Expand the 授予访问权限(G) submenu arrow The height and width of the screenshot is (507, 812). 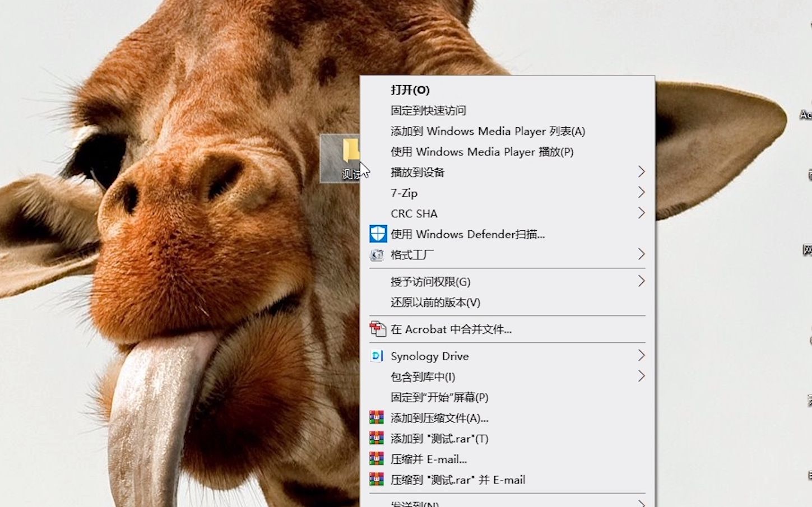pos(641,281)
